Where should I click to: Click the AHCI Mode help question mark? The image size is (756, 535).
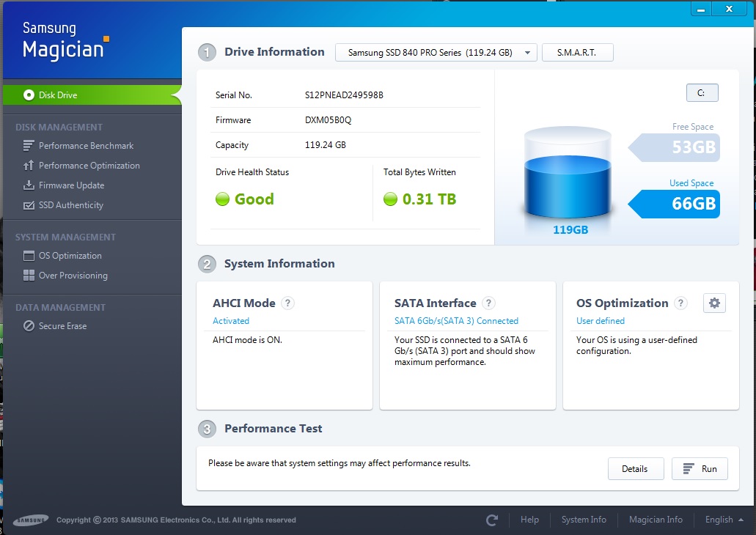(x=287, y=303)
